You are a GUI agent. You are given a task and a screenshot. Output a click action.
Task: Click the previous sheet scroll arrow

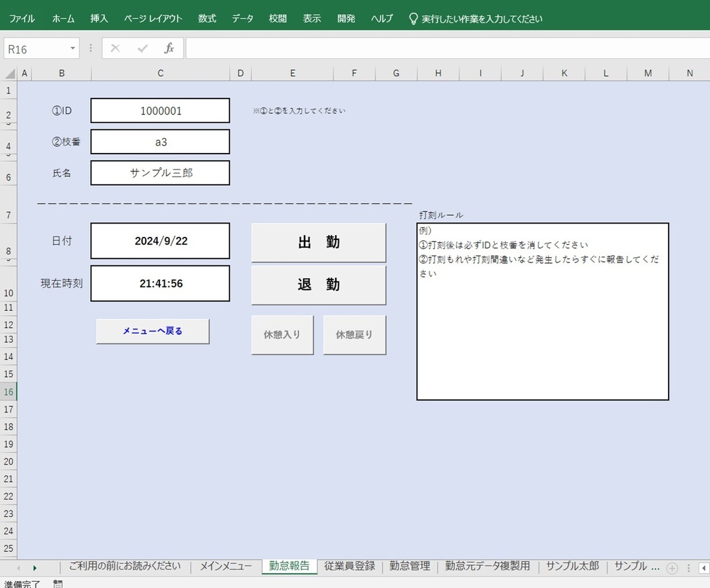[18, 568]
